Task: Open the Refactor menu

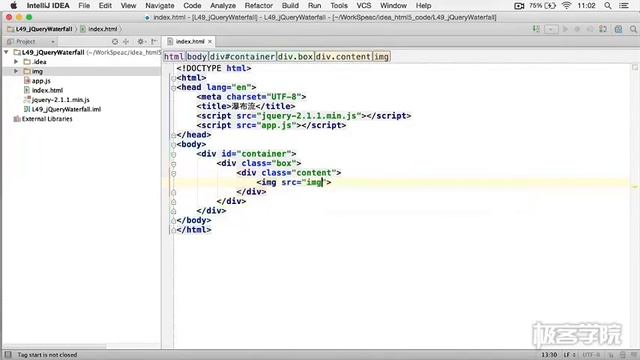Action: pyautogui.click(x=258, y=6)
